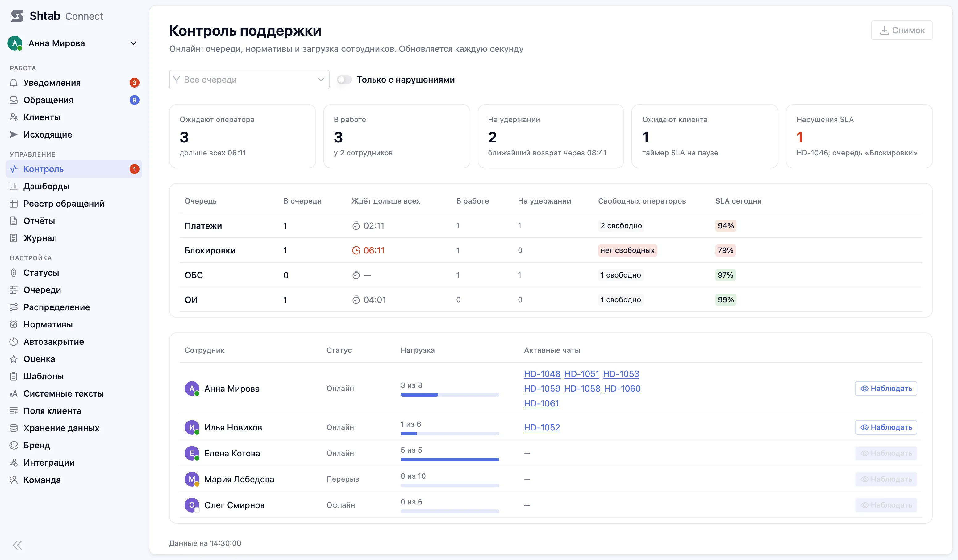Open chat link HD-1048

pyautogui.click(x=542, y=374)
